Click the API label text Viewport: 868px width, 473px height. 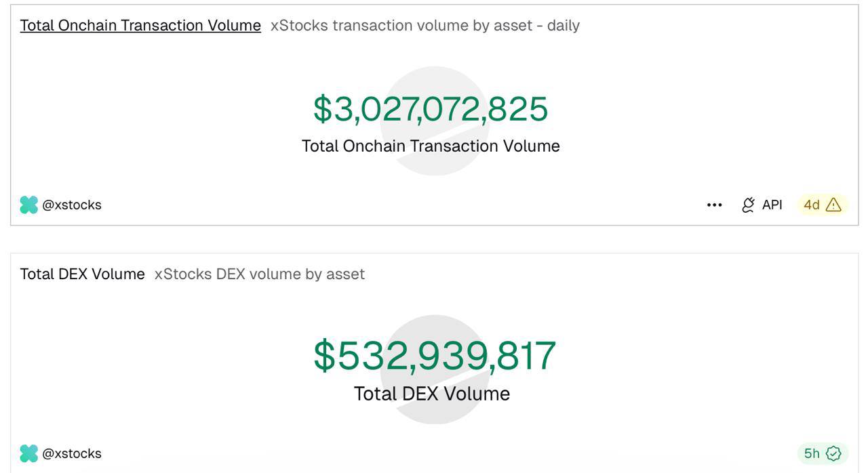pos(772,205)
